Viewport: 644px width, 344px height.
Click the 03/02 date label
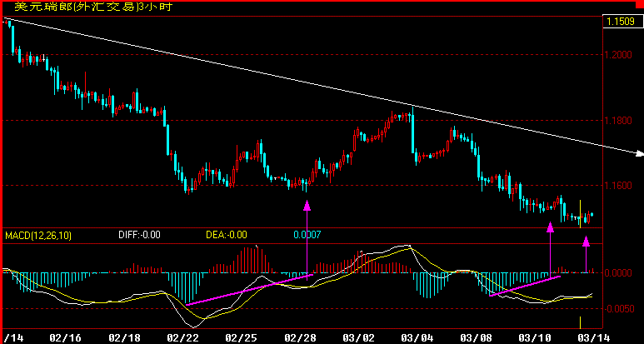pos(357,338)
